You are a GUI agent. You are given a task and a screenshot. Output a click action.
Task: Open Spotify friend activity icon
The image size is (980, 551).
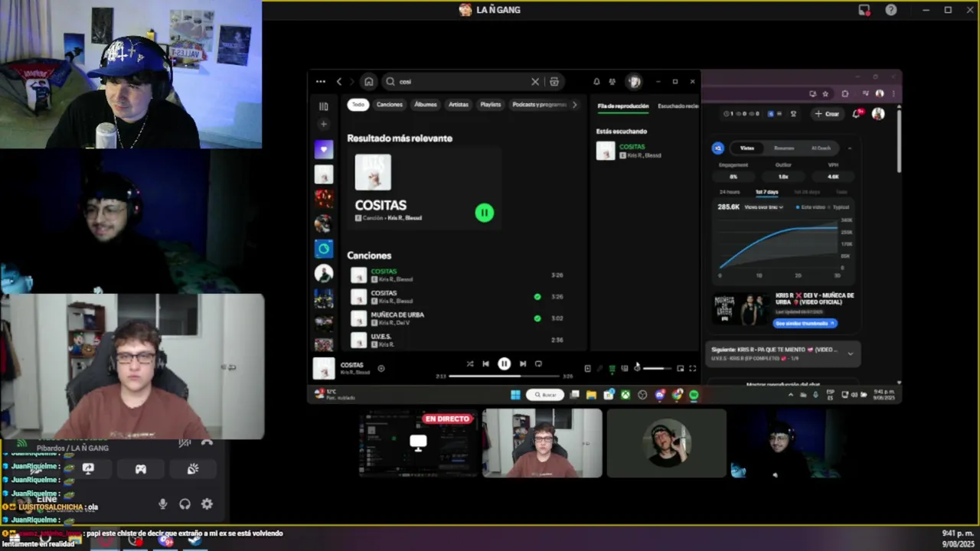coord(612,82)
